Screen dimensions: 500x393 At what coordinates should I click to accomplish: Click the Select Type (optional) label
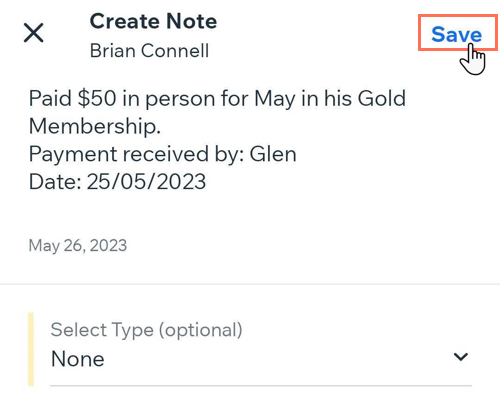point(146,330)
